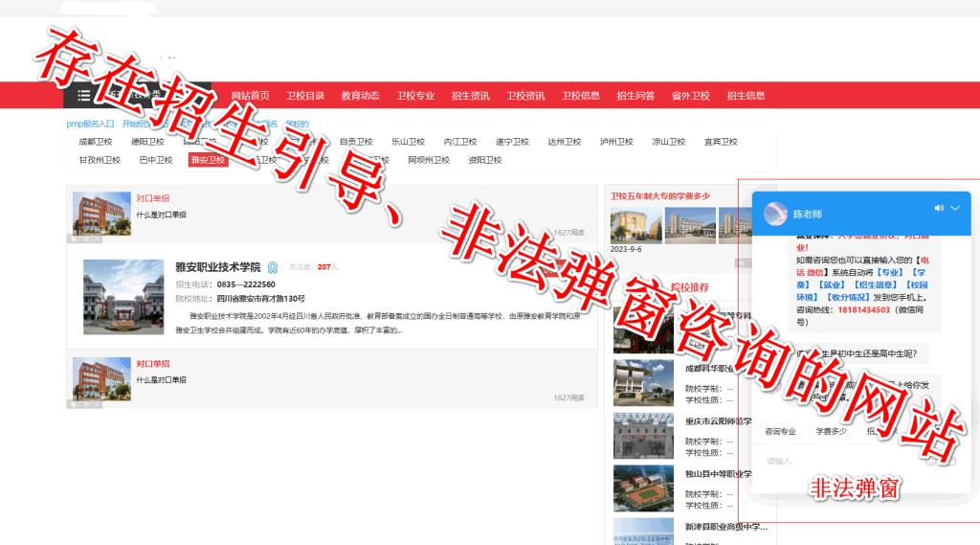Open the 雅安职业技术学院 campus photo thumbnail

(x=123, y=296)
